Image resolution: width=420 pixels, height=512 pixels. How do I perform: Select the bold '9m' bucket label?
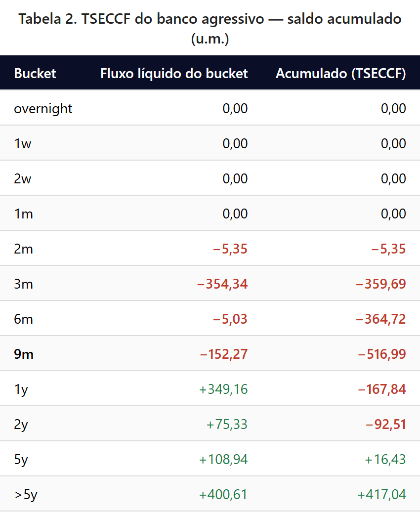click(24, 354)
